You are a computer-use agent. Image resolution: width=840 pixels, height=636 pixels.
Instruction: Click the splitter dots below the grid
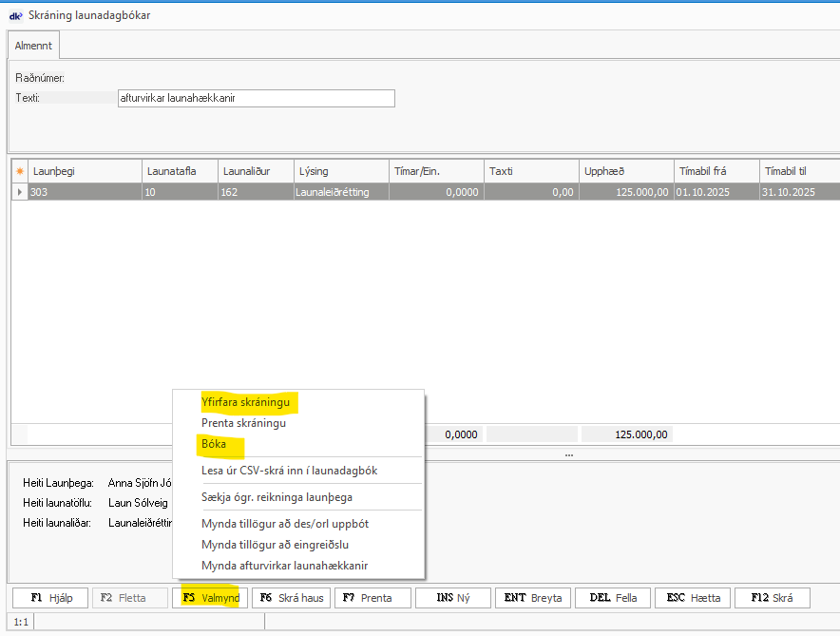coord(568,454)
